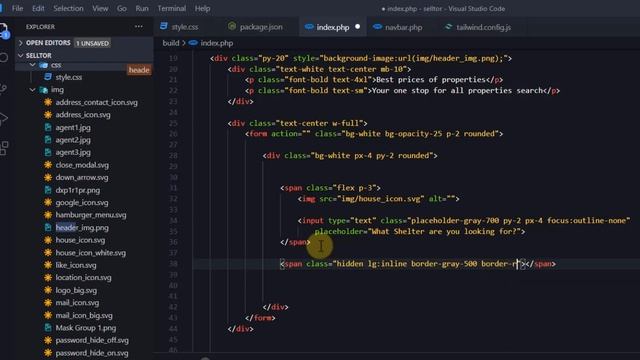Click the build breadcrumb

[171, 43]
